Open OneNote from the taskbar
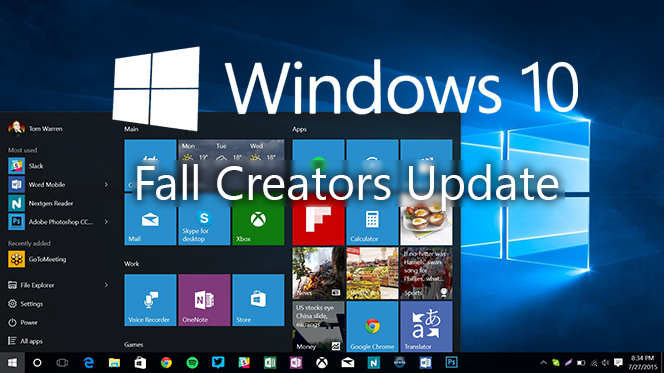 (x=296, y=363)
